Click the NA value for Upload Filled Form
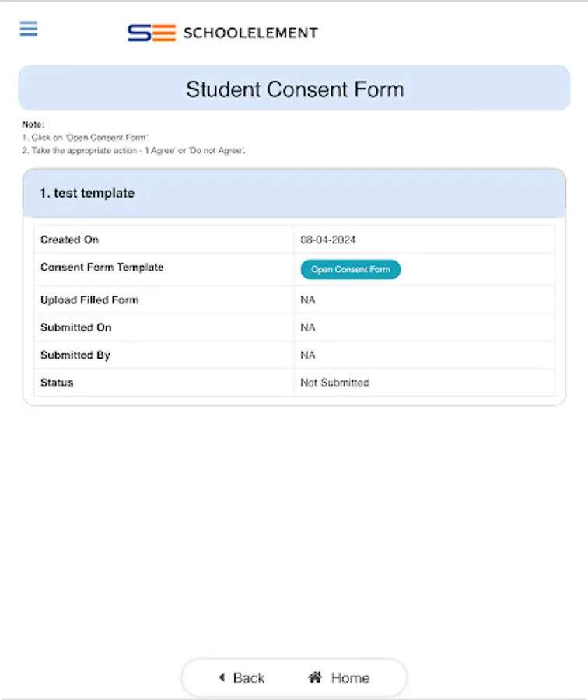This screenshot has height=700, width=588. [308, 300]
